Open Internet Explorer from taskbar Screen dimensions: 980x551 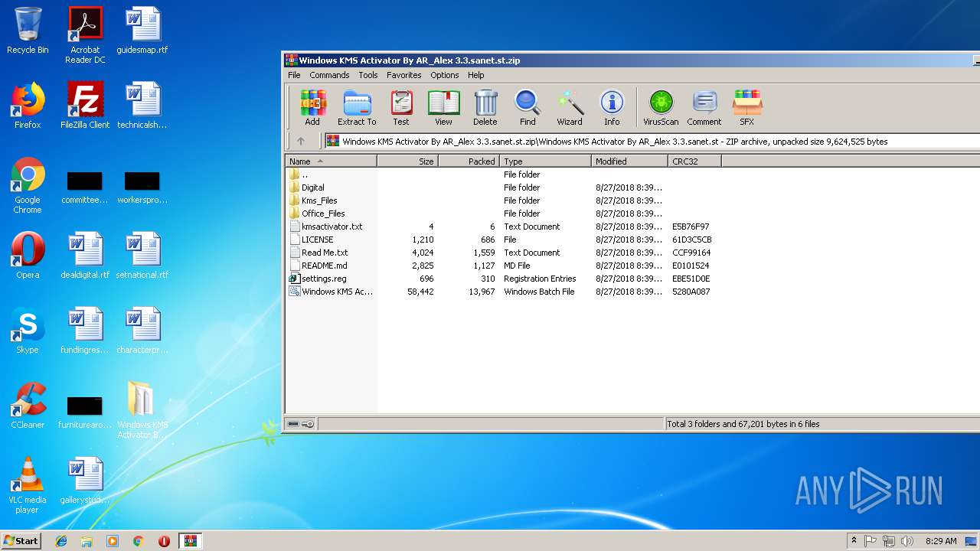61,541
